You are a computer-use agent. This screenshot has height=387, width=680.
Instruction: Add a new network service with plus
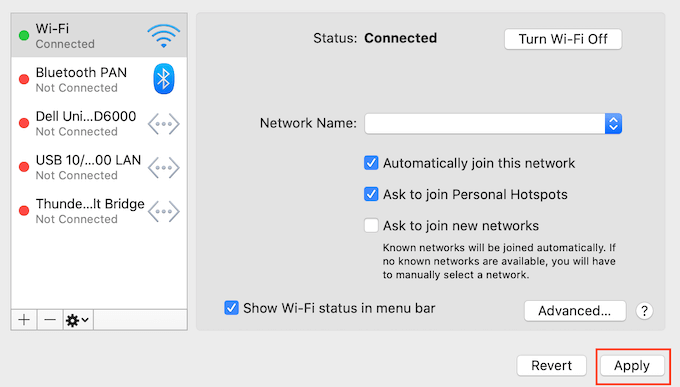point(24,320)
